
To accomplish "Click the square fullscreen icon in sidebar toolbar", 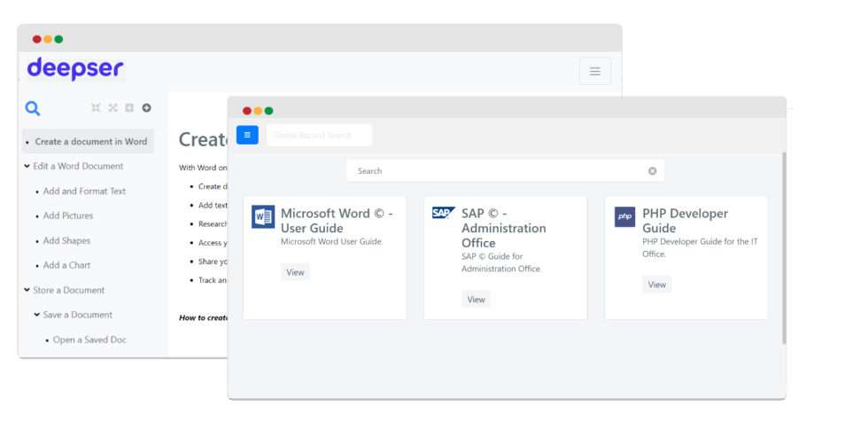I will coord(129,107).
